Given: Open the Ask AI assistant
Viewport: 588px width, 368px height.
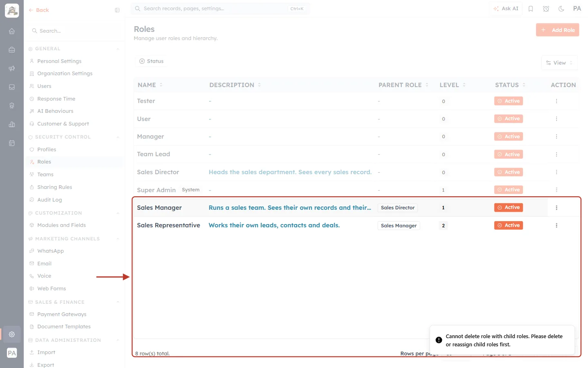Looking at the screenshot, I should 506,9.
